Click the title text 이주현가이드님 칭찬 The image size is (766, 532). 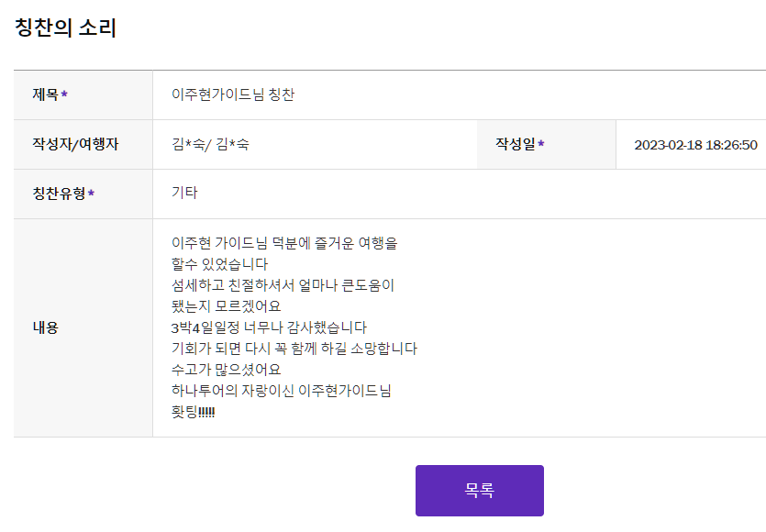pos(233,94)
